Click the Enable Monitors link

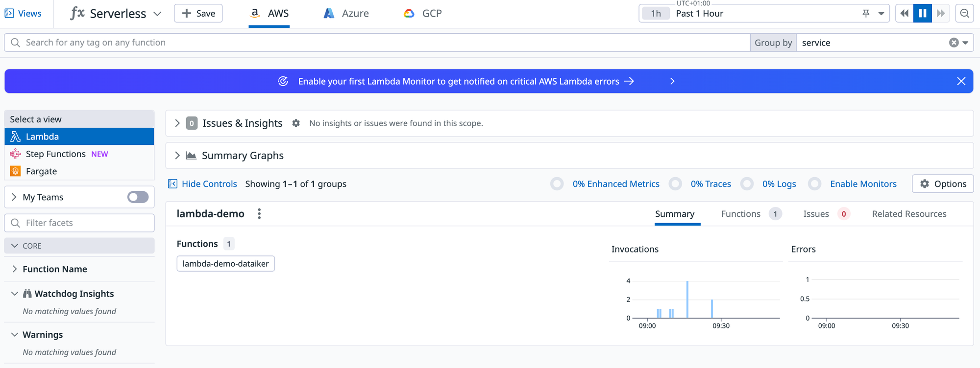point(863,184)
